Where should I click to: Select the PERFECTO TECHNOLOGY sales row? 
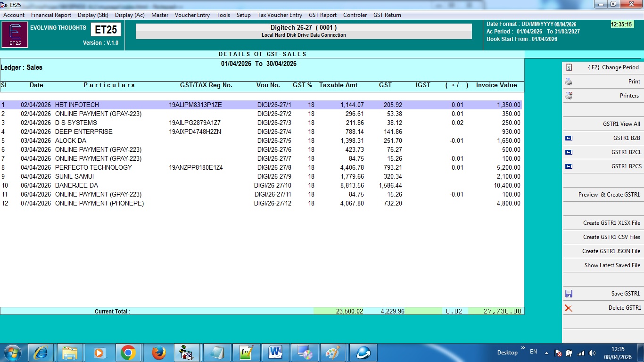click(x=93, y=167)
